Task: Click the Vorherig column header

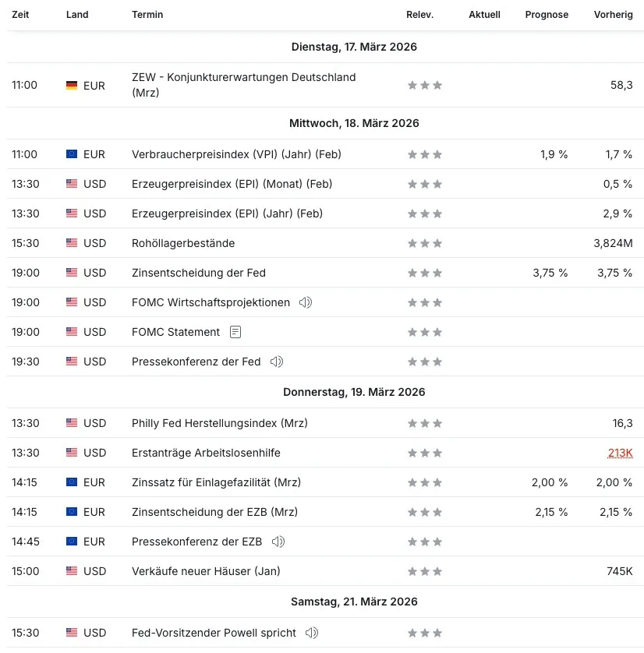Action: tap(613, 15)
